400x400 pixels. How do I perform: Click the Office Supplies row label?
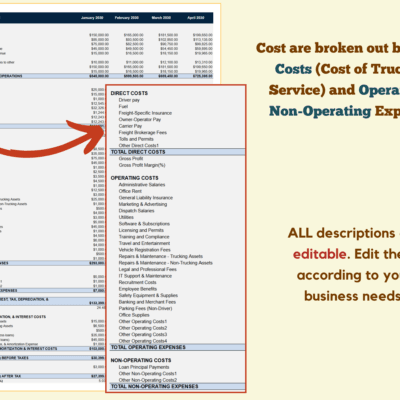134,315
